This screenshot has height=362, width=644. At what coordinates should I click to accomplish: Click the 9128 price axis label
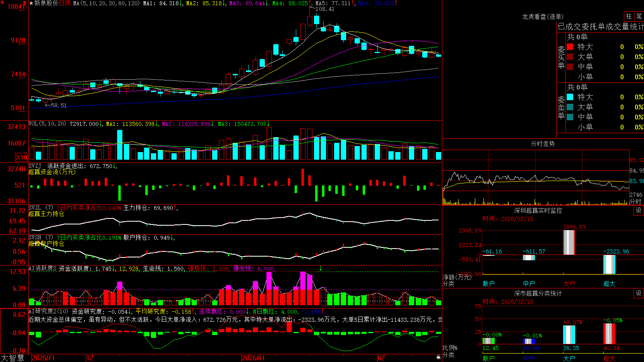coord(18,40)
